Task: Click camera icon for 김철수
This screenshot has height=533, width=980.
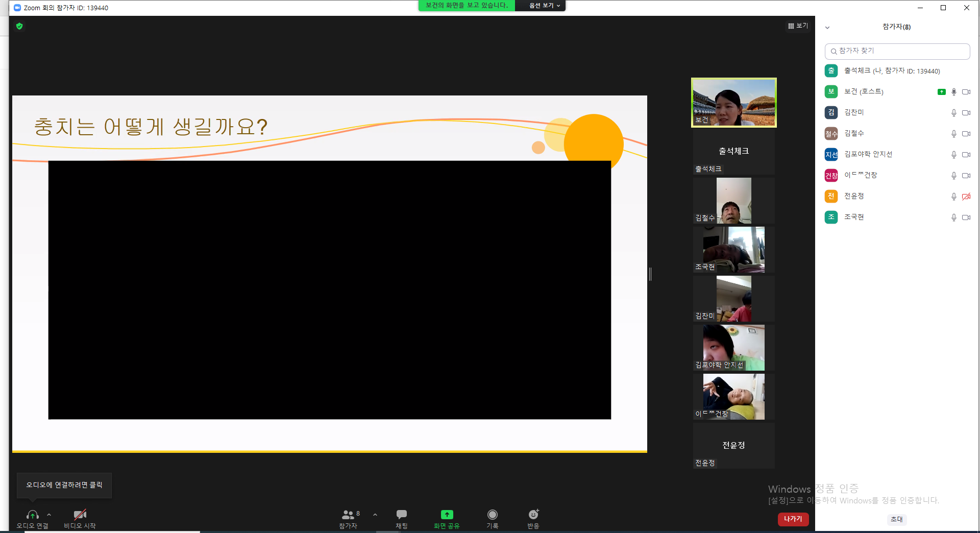Action: coord(966,134)
